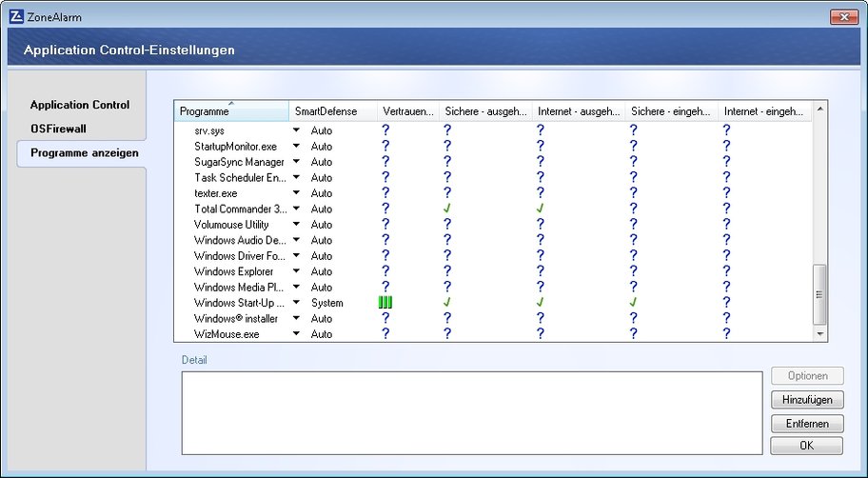Click green Sichere outgoing checkmark for Windows Start-Up
Viewport: 868px width, 478px height.
tap(446, 303)
